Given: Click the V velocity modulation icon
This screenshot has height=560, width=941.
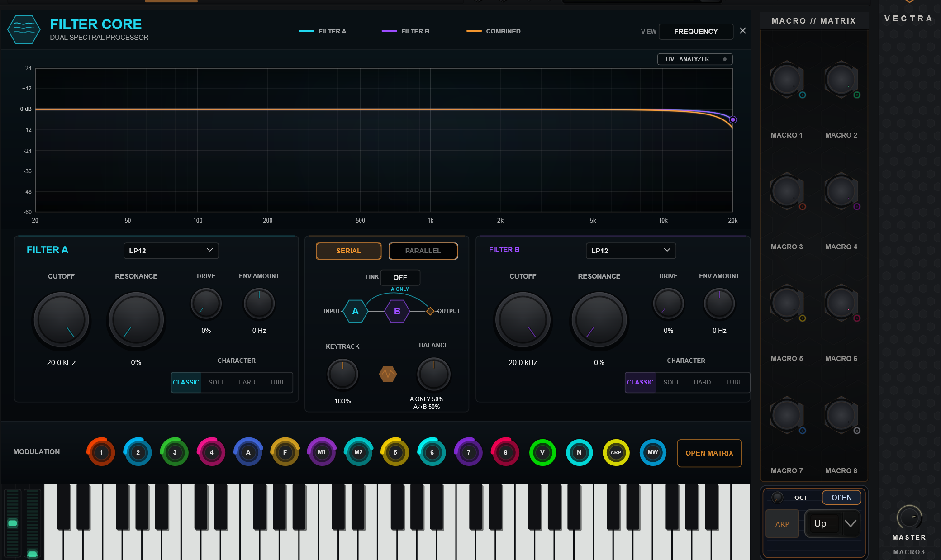Looking at the screenshot, I should pyautogui.click(x=542, y=452).
